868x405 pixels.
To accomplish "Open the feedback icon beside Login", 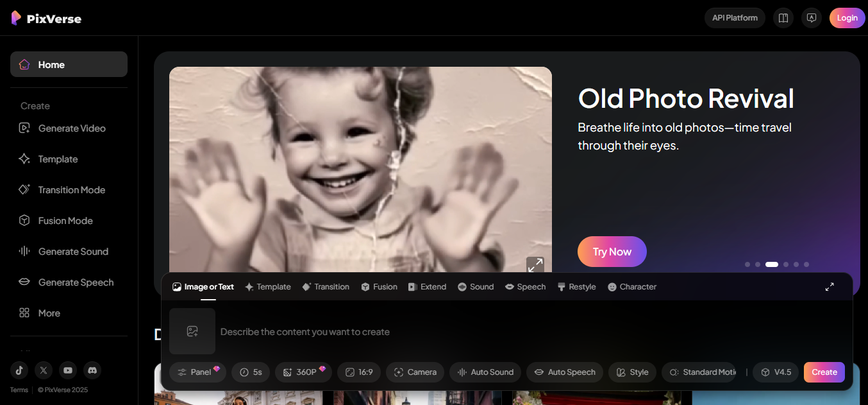I will pyautogui.click(x=812, y=18).
